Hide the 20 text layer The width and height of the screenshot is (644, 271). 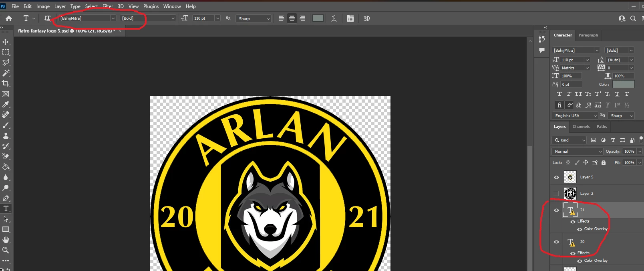pyautogui.click(x=556, y=242)
